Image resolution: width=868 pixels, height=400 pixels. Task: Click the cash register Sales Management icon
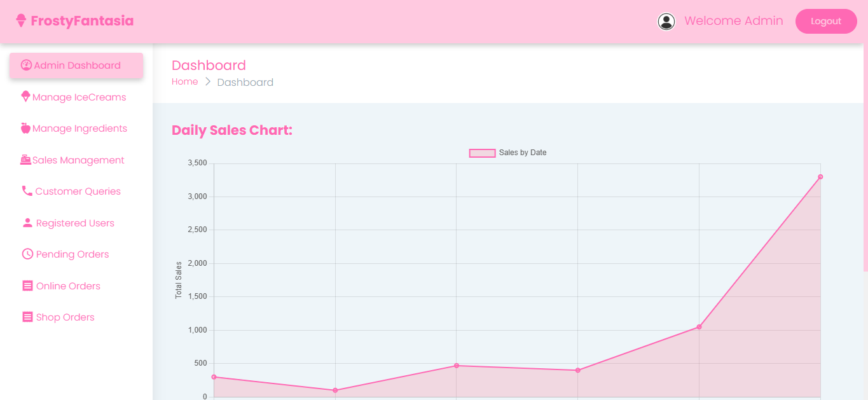coord(25,160)
